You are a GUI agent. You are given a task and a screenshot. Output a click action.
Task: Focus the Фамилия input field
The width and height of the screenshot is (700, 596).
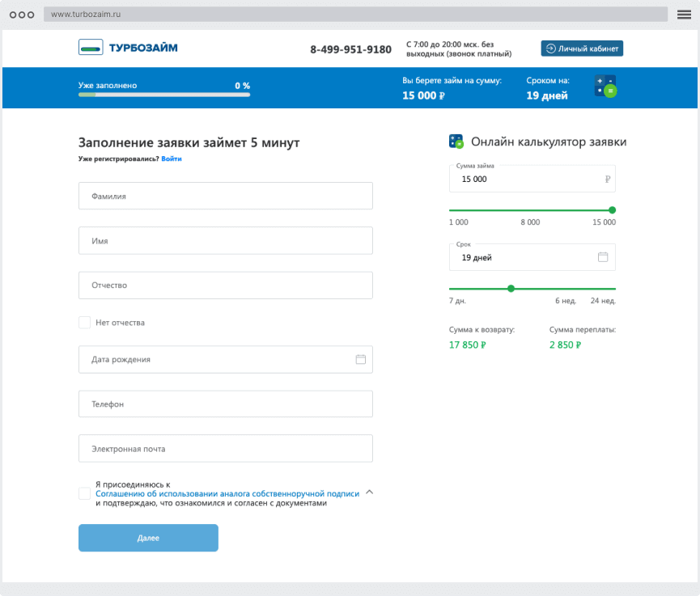coord(225,196)
